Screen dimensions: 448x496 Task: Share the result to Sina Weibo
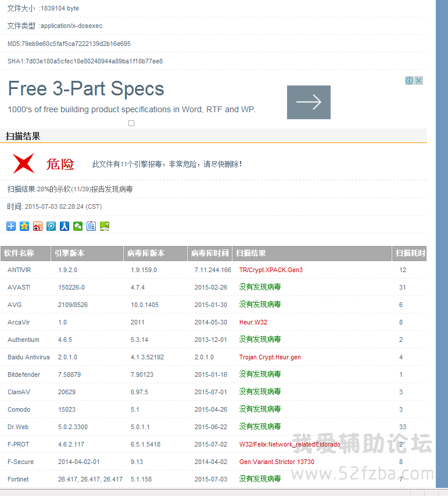click(38, 226)
